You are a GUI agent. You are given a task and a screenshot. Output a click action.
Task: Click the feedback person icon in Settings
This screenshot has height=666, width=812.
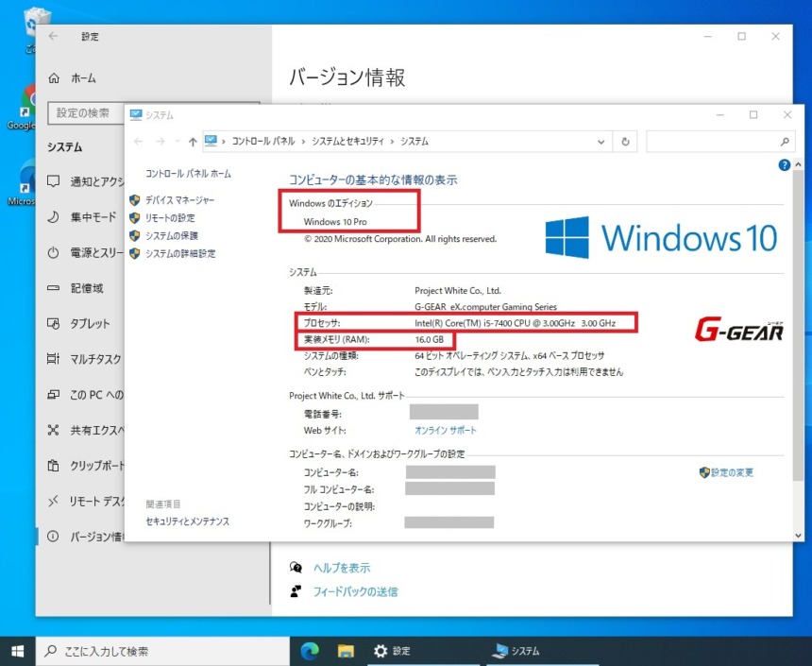click(296, 591)
